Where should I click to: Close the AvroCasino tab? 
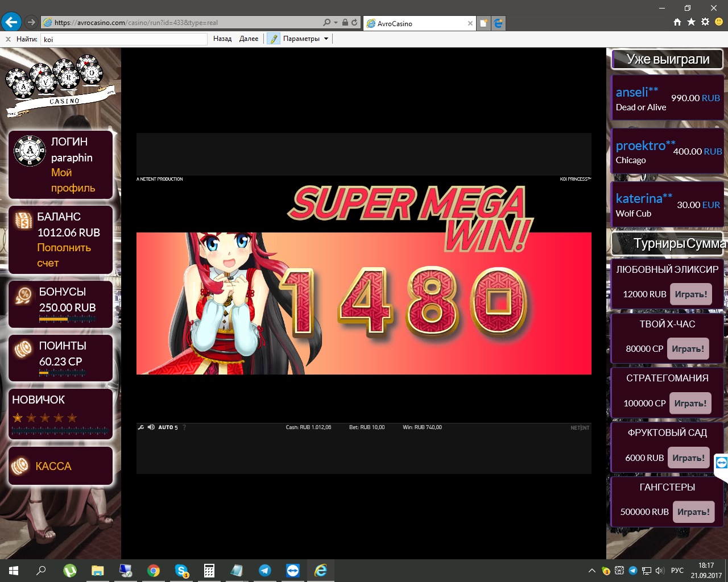(x=470, y=23)
